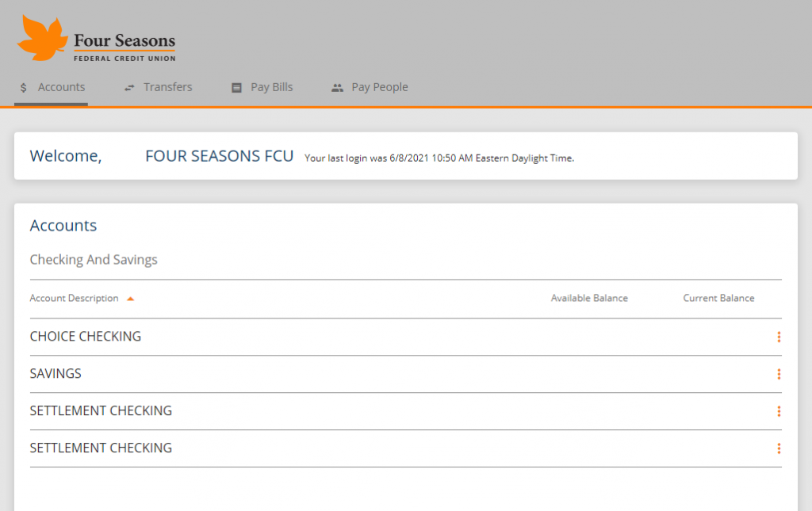Go to the Pay Bills tab

click(271, 87)
